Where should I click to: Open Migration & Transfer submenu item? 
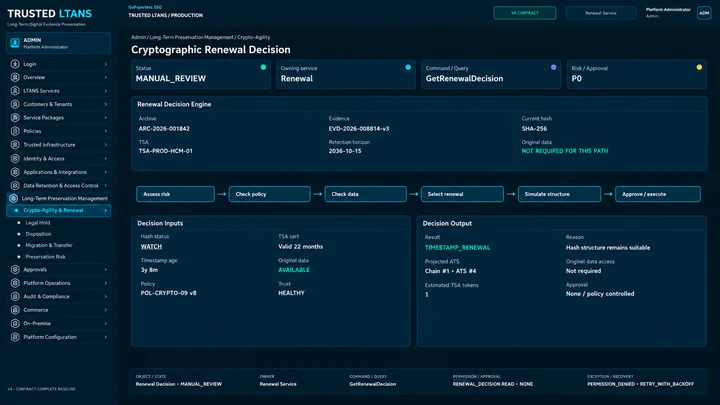point(49,245)
